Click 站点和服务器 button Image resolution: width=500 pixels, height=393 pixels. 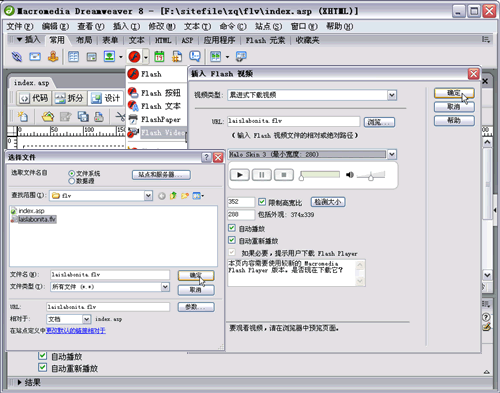click(161, 175)
